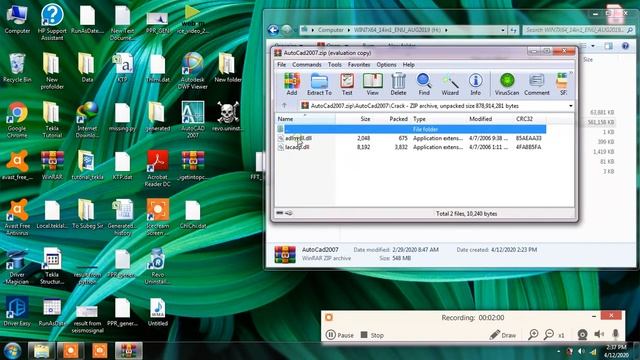This screenshot has height=360, width=640.
Task: Expand the archive path dropdown
Action: click(571, 106)
